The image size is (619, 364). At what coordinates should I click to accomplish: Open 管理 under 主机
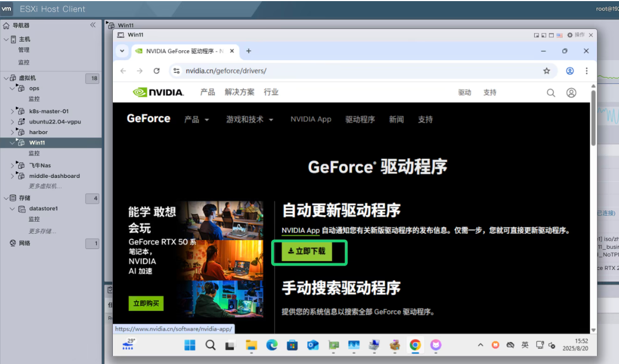click(x=24, y=50)
